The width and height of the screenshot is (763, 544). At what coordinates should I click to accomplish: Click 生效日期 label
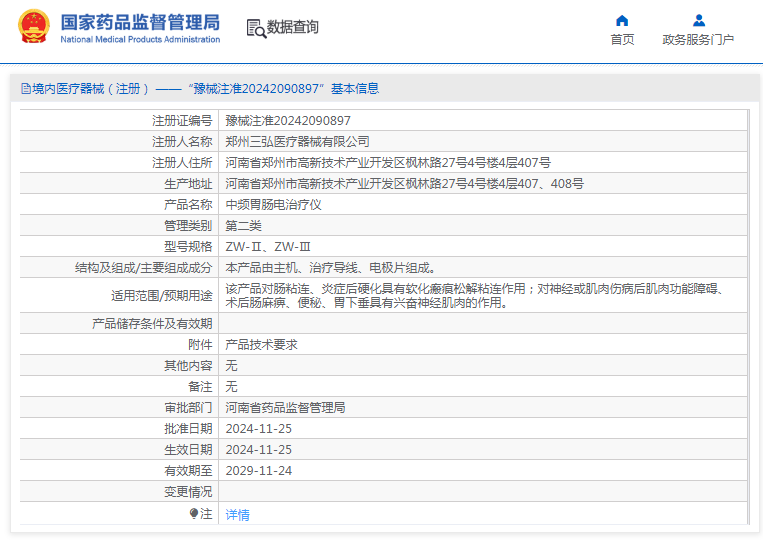tap(188, 450)
